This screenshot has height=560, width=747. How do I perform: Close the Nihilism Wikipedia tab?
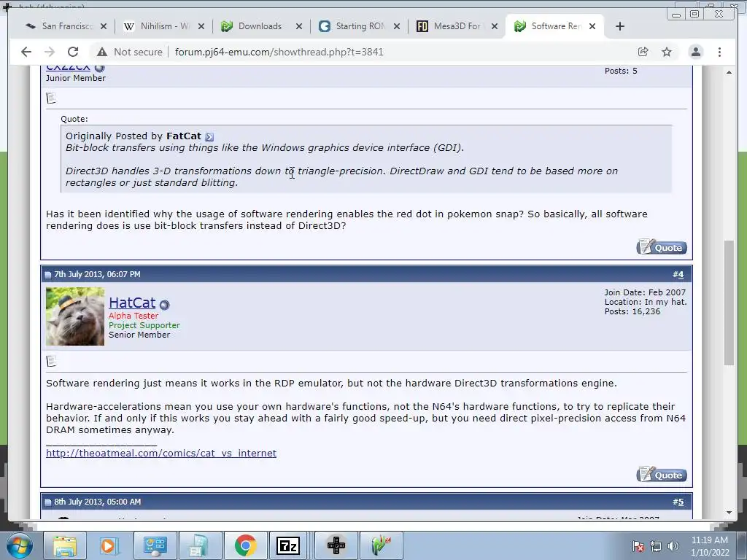201,27
